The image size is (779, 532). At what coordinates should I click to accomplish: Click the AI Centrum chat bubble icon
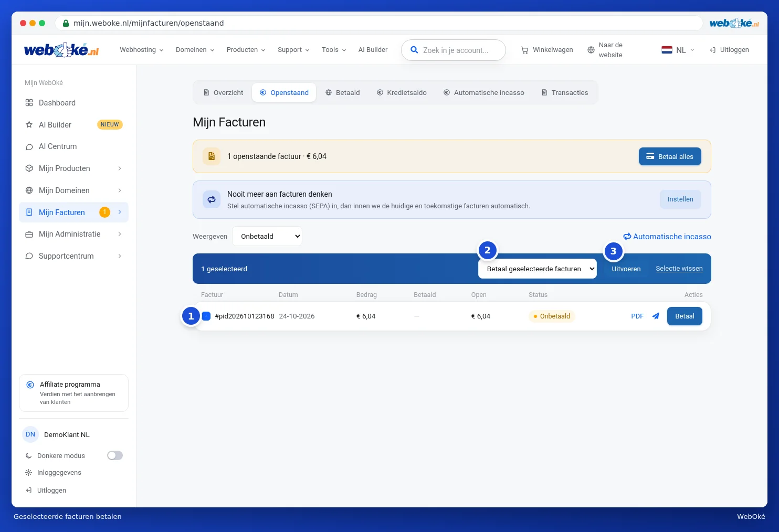click(x=29, y=147)
